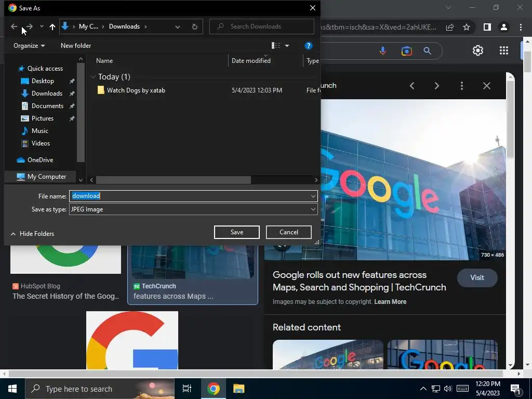
Task: Show previous image in preview panel
Action: point(412,86)
